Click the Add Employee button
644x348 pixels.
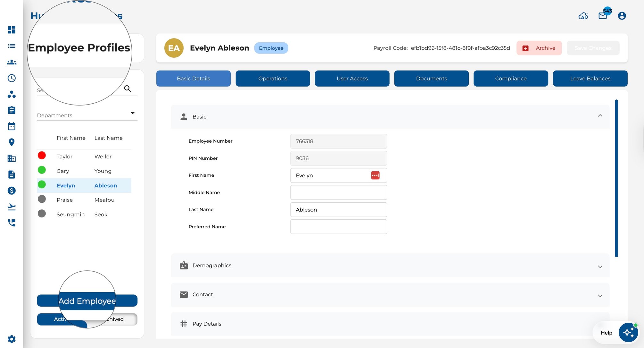pos(87,301)
